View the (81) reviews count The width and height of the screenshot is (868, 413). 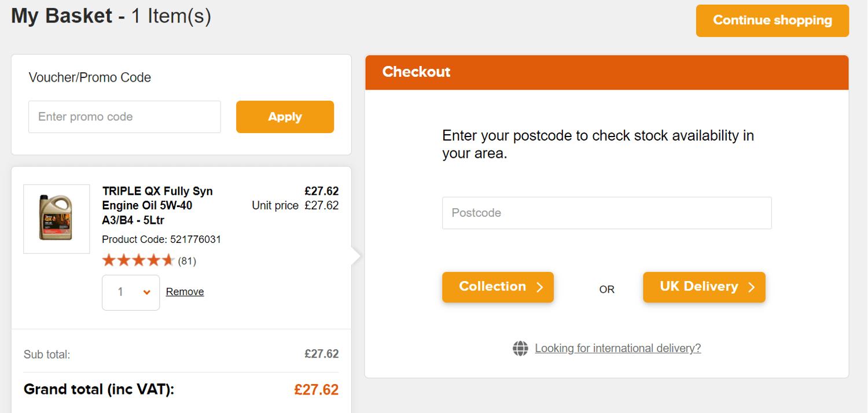(x=187, y=261)
